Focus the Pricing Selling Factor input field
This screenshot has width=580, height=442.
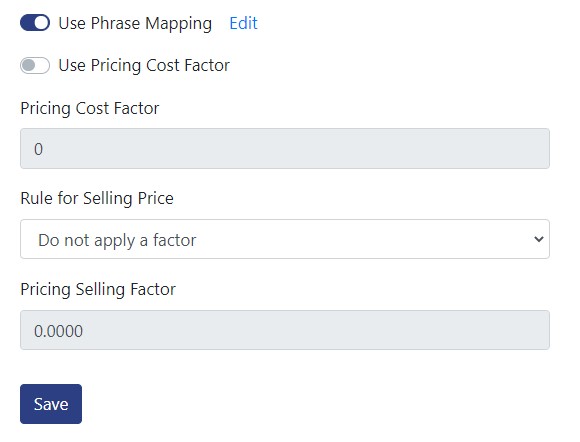point(285,330)
